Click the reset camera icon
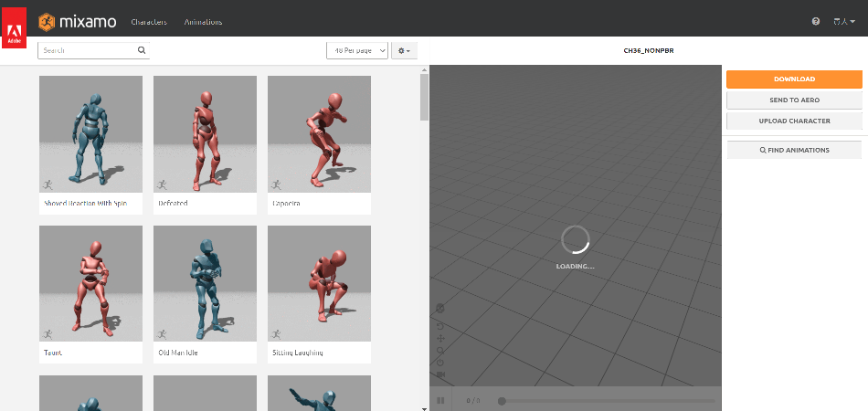The width and height of the screenshot is (868, 411). [440, 363]
